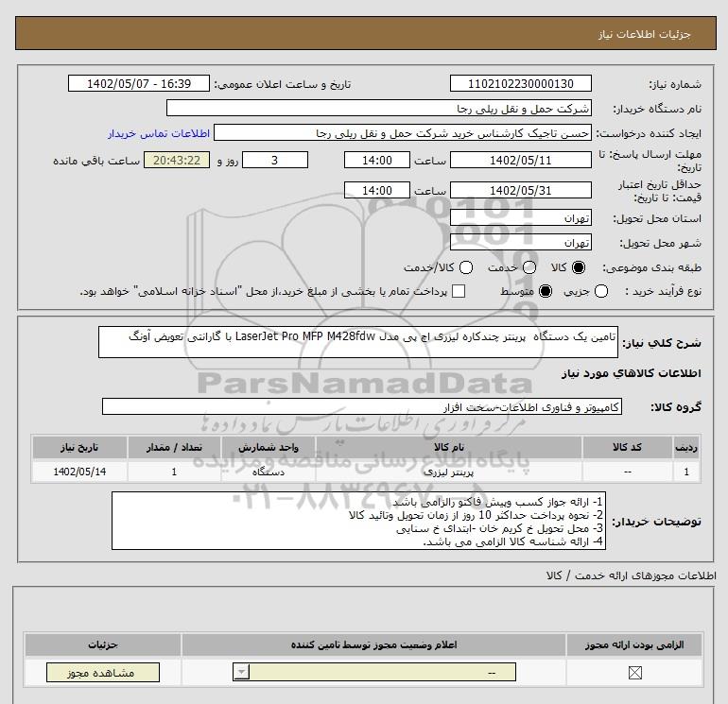Click the price validity time field 14:00

tap(377, 190)
